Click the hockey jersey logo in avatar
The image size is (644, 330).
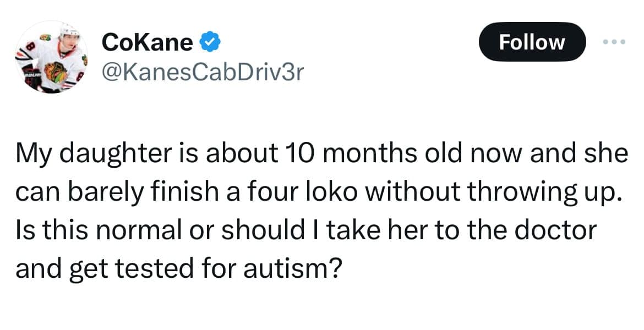[x=56, y=71]
